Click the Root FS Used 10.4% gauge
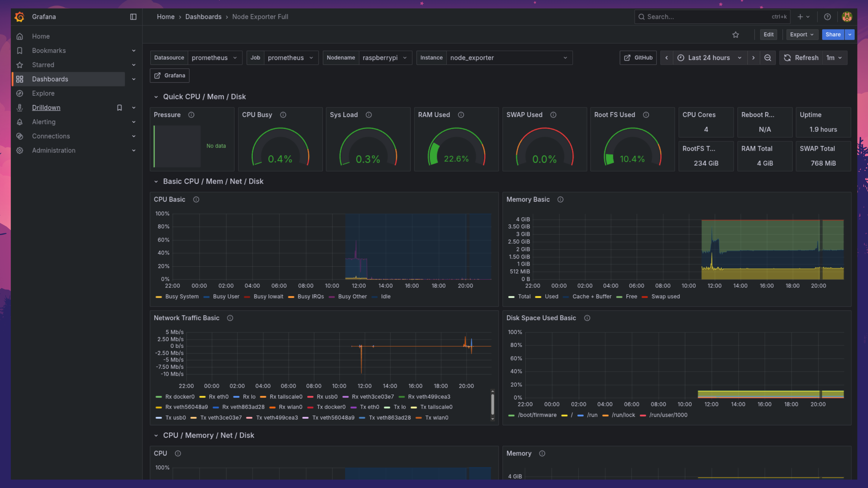The image size is (868, 488). [632, 147]
